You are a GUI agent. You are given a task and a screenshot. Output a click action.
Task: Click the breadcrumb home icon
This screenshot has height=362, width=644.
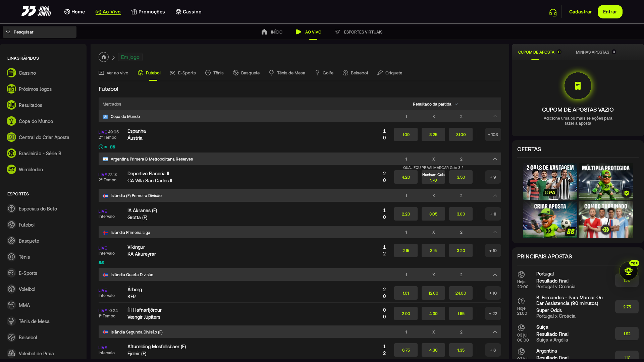[104, 57]
